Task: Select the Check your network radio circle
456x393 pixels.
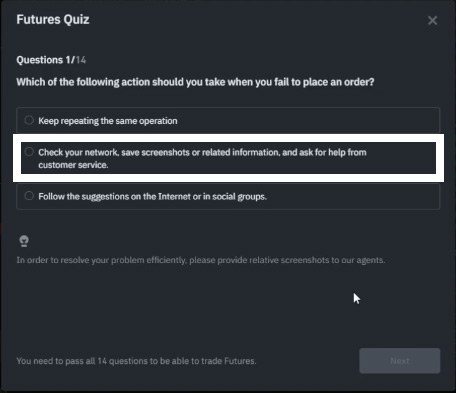Action: pos(29,152)
